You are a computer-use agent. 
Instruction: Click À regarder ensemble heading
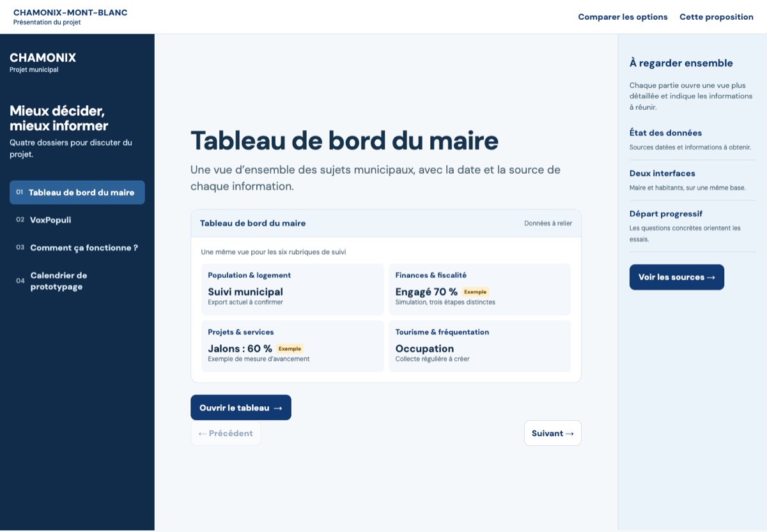click(681, 63)
